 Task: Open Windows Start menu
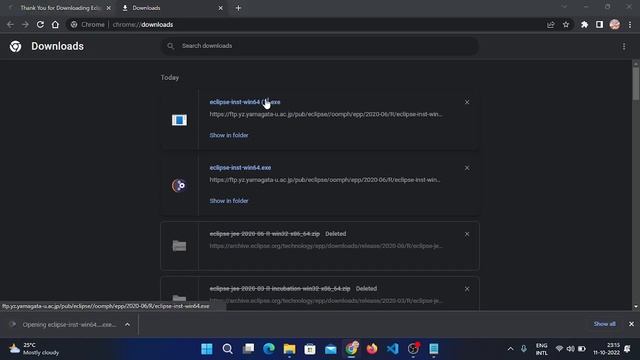click(207, 349)
